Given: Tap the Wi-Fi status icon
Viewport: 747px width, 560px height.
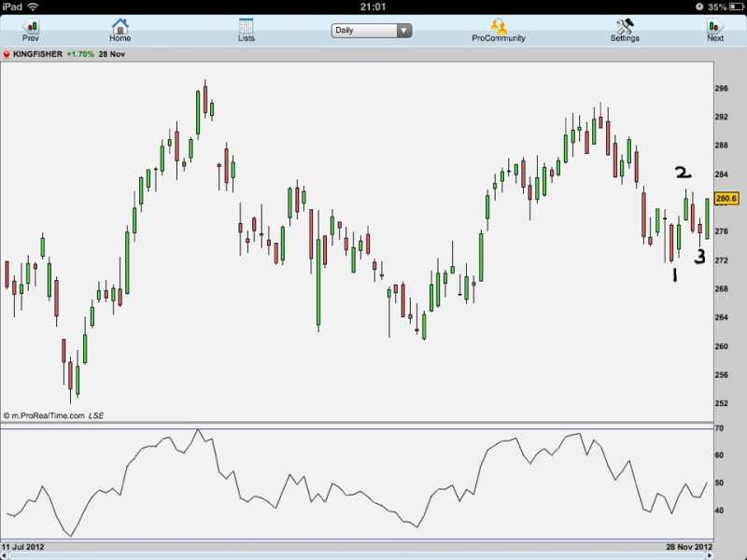Looking at the screenshot, I should click(x=34, y=7).
